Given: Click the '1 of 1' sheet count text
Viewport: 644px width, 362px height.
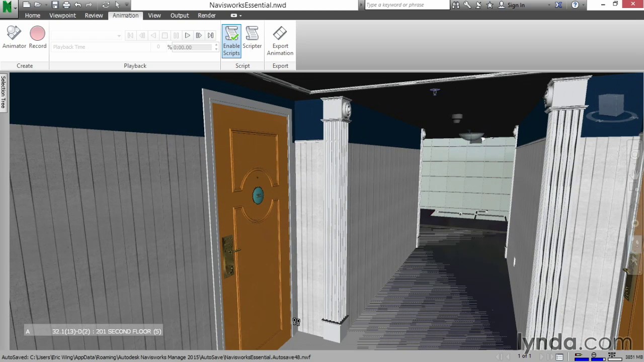Looking at the screenshot, I should point(524,356).
